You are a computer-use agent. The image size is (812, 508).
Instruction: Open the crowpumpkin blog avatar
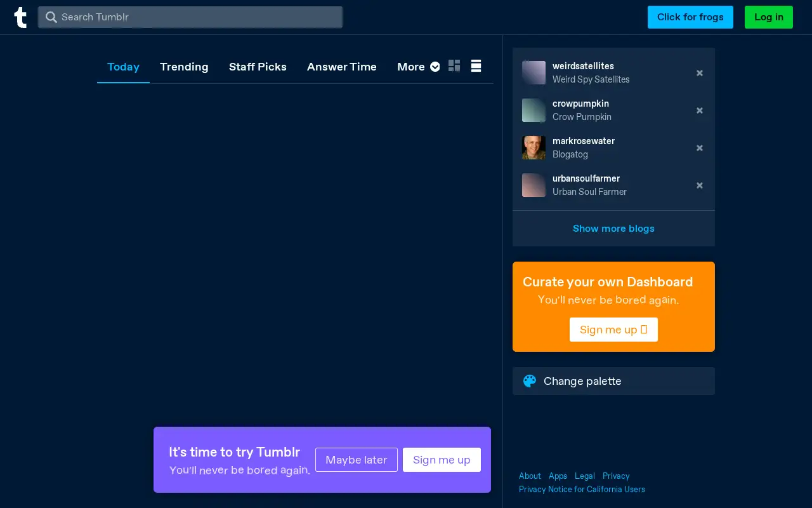(534, 110)
